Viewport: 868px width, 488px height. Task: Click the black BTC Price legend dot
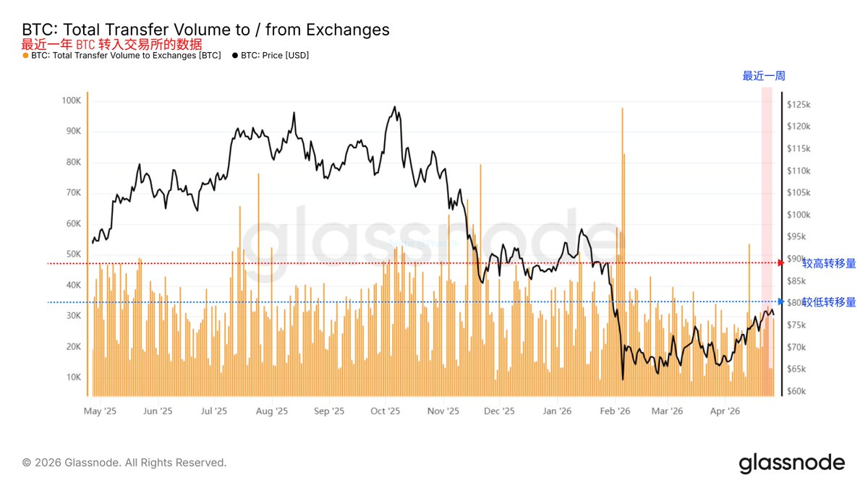click(x=235, y=56)
